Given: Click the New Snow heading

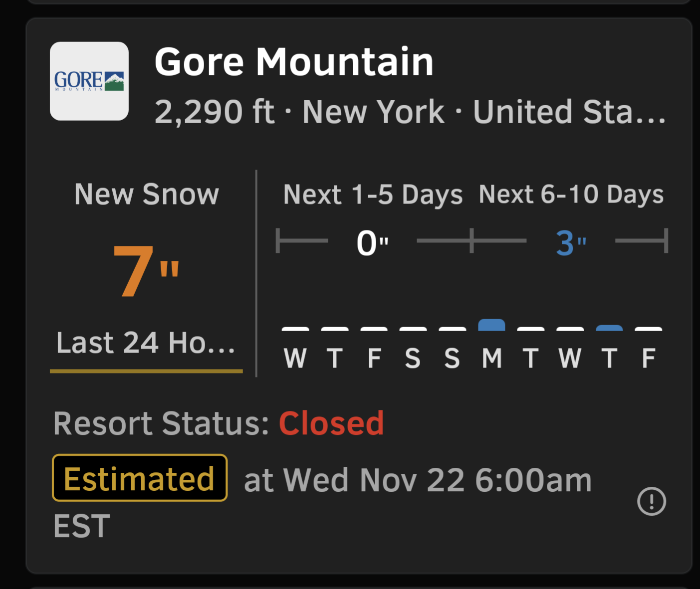Looking at the screenshot, I should pyautogui.click(x=147, y=194).
